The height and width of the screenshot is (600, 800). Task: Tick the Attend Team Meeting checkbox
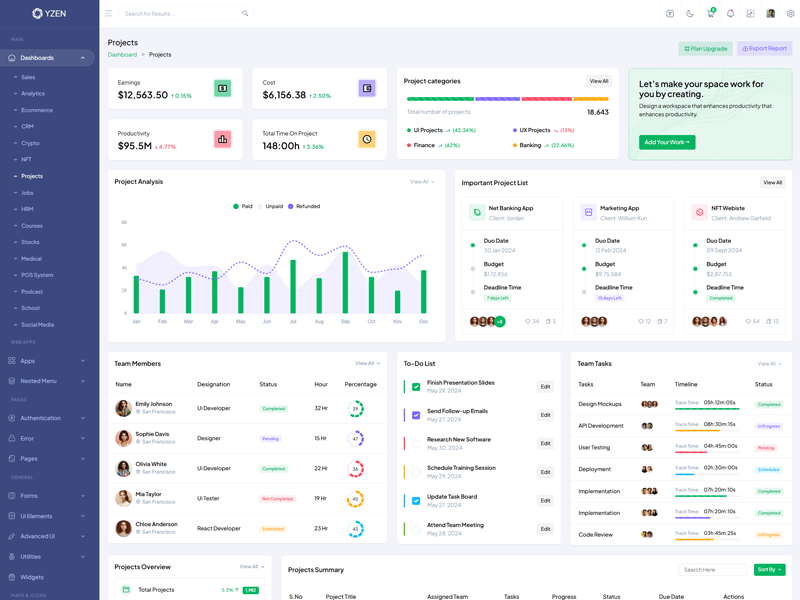416,529
